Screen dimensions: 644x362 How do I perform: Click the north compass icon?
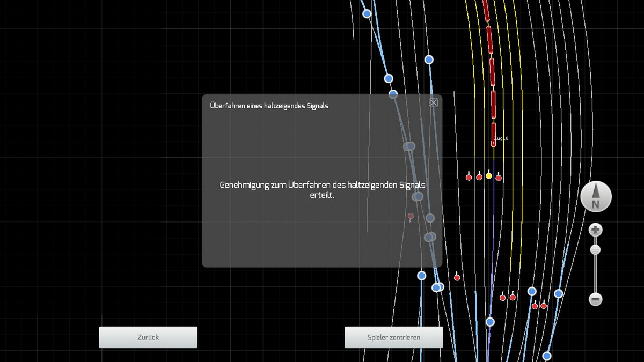click(596, 197)
